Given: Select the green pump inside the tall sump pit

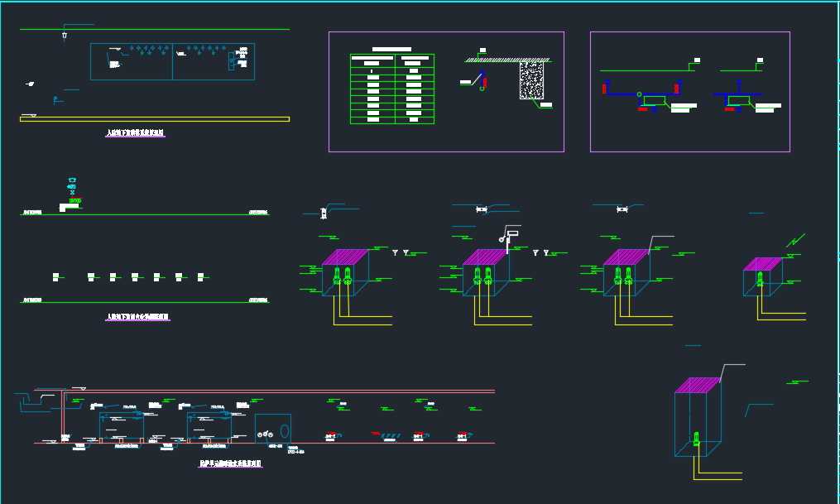Looking at the screenshot, I should 696,439.
